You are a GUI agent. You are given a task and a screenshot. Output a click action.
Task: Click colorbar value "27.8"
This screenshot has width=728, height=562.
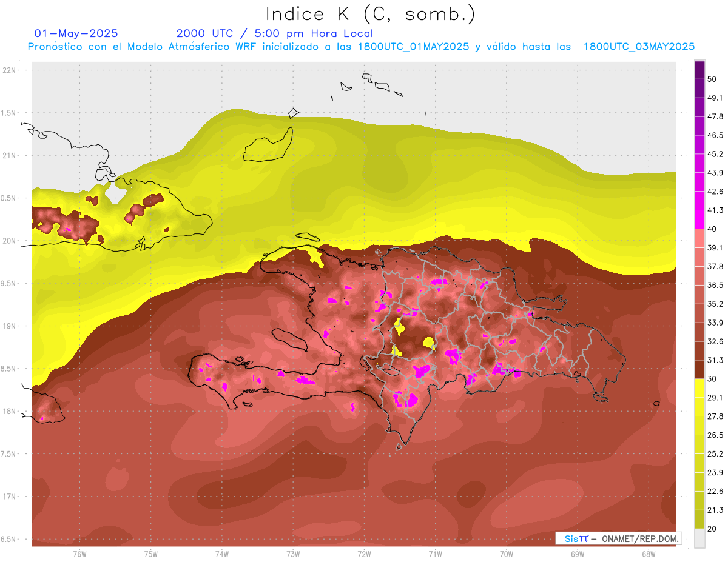tap(715, 416)
